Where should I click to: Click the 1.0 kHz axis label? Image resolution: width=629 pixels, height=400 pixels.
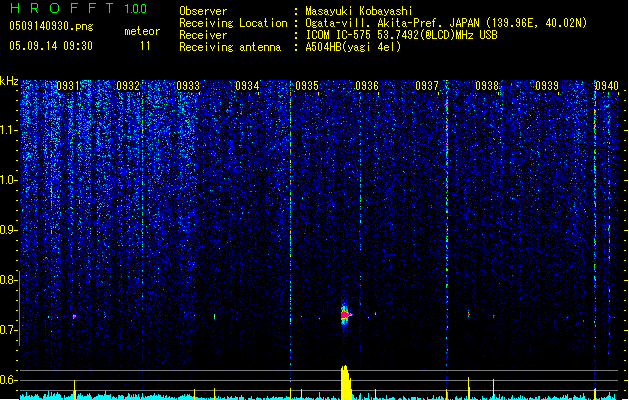pos(9,180)
